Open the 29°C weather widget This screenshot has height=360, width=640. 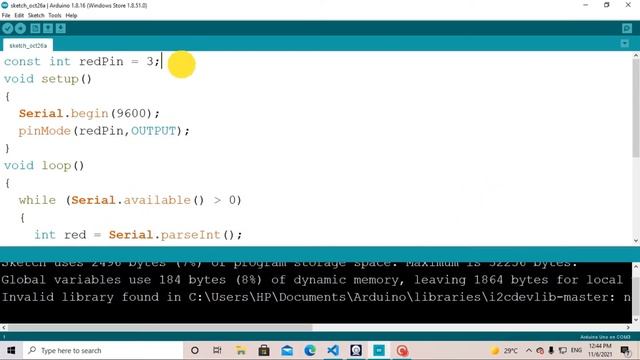[504, 351]
